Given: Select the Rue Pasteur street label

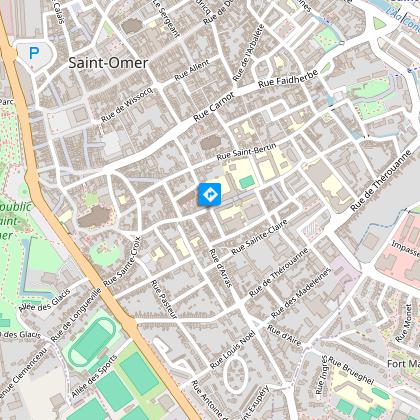Looking at the screenshot, I should (164, 299).
